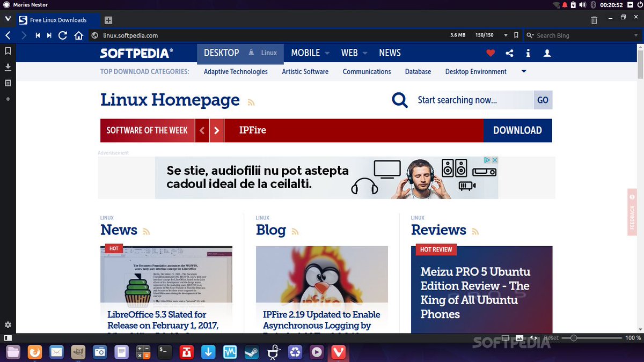Open the Firefox icon in the dock
Image resolution: width=644 pixels, height=362 pixels.
point(35,352)
